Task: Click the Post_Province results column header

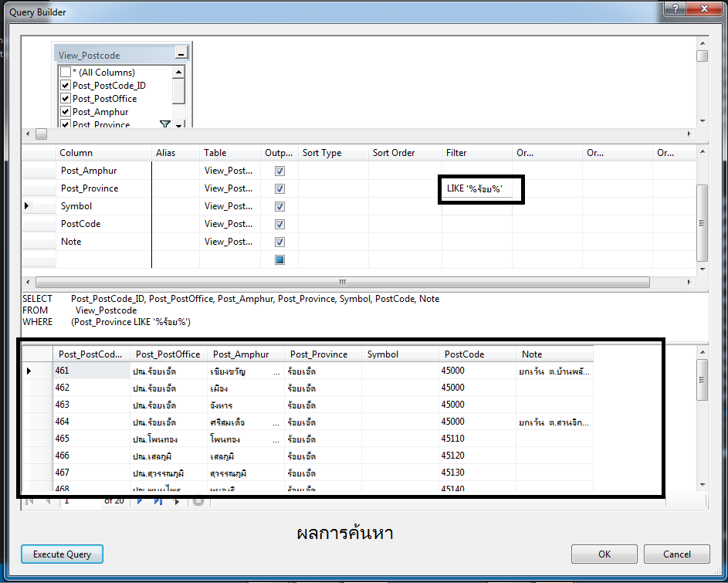Action: coord(319,354)
